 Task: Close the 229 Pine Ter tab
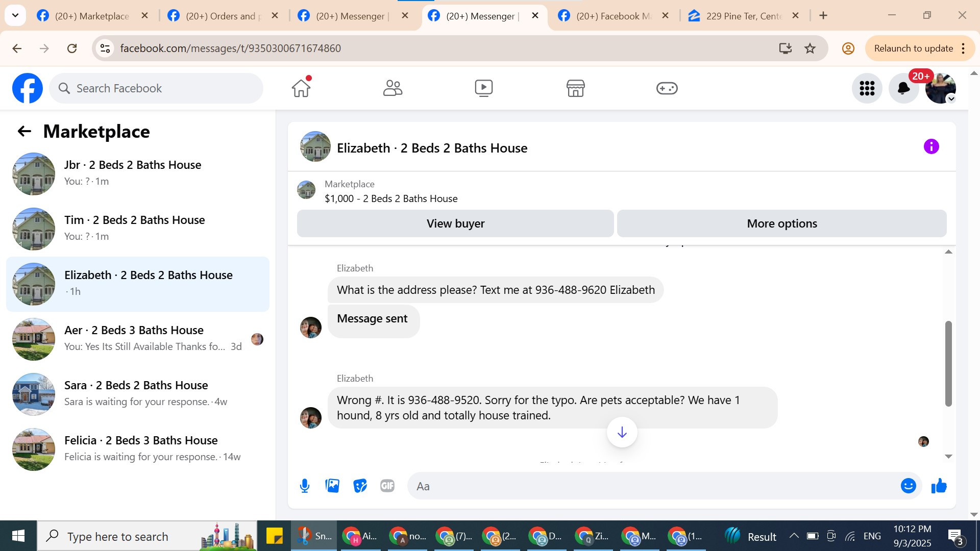[795, 16]
